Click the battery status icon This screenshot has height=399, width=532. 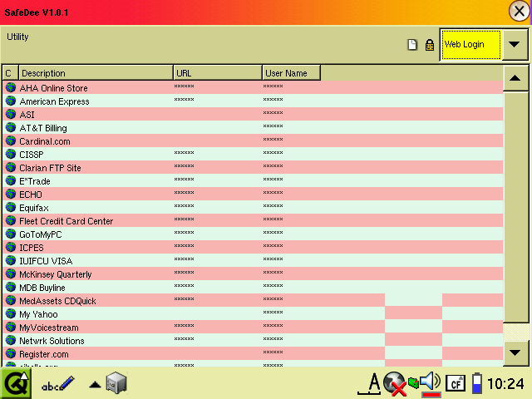coord(477,383)
